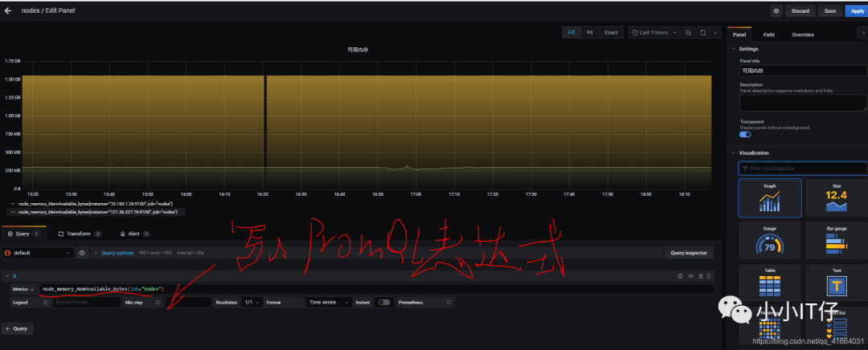The height and width of the screenshot is (350, 868).
Task: Open the default data source dropdown
Action: (x=38, y=253)
